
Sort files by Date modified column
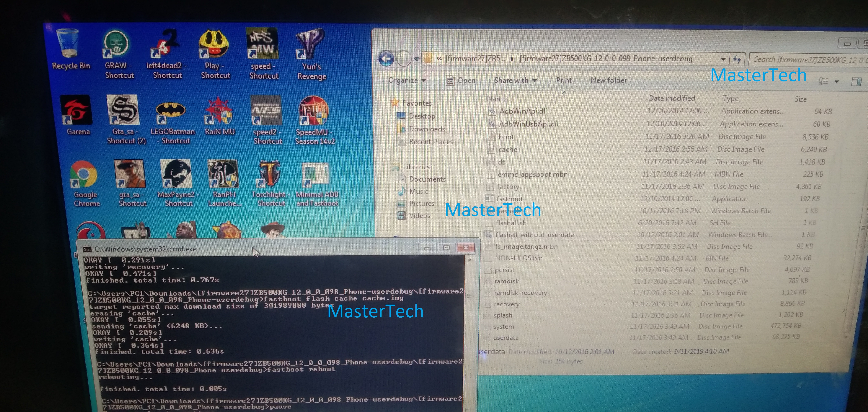[672, 98]
